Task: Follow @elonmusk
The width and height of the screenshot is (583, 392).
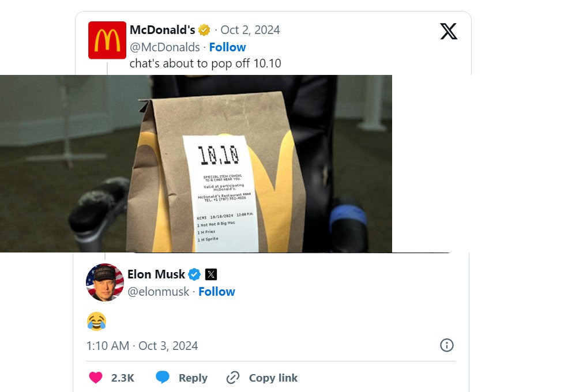Action: coord(217,292)
